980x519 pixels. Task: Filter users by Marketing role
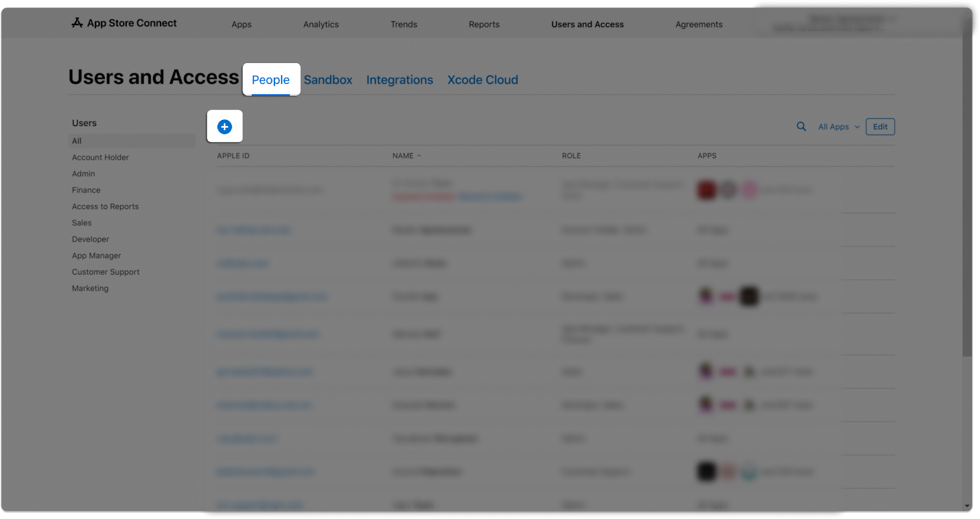pos(90,288)
